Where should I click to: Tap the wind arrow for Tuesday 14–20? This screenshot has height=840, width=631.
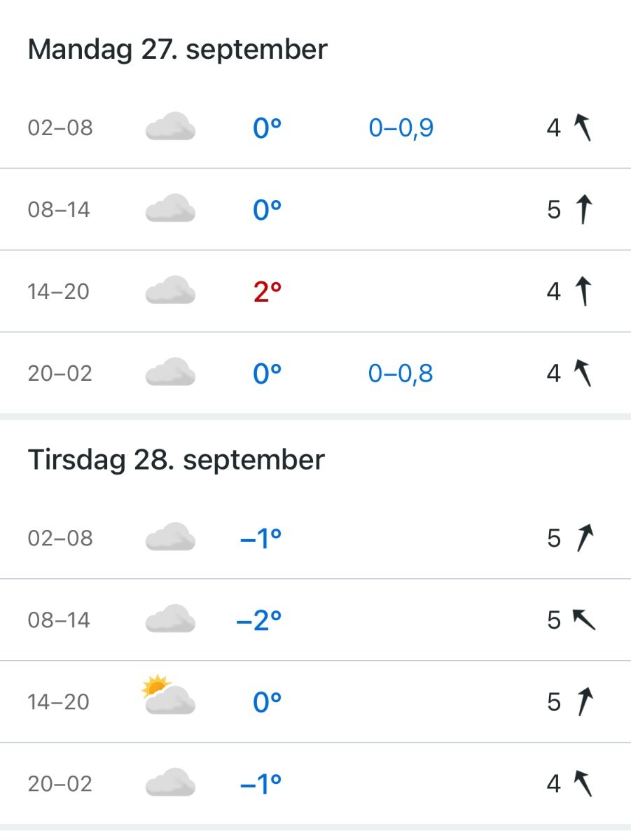(x=583, y=701)
